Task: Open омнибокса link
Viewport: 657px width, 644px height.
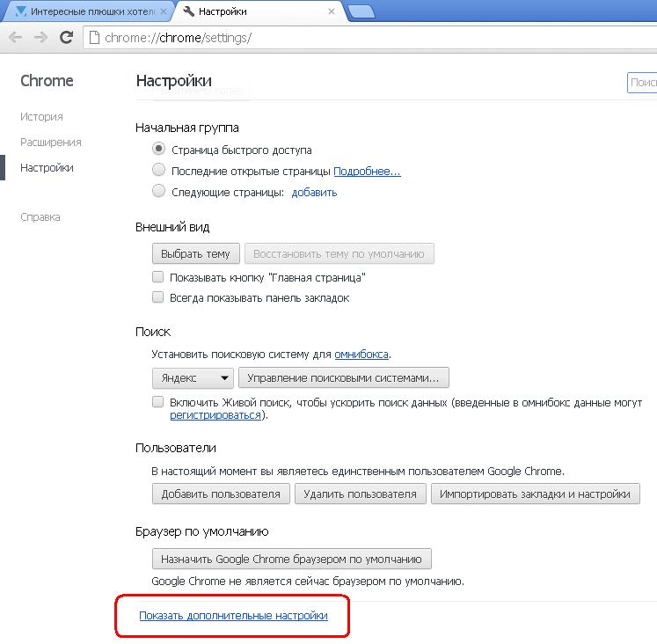Action: coord(361,354)
